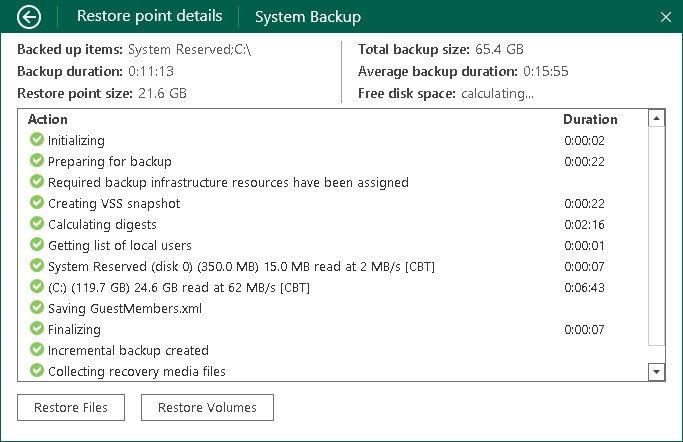Click icon beside Collecting recovery media files
Screen dimensions: 683x442
point(37,371)
